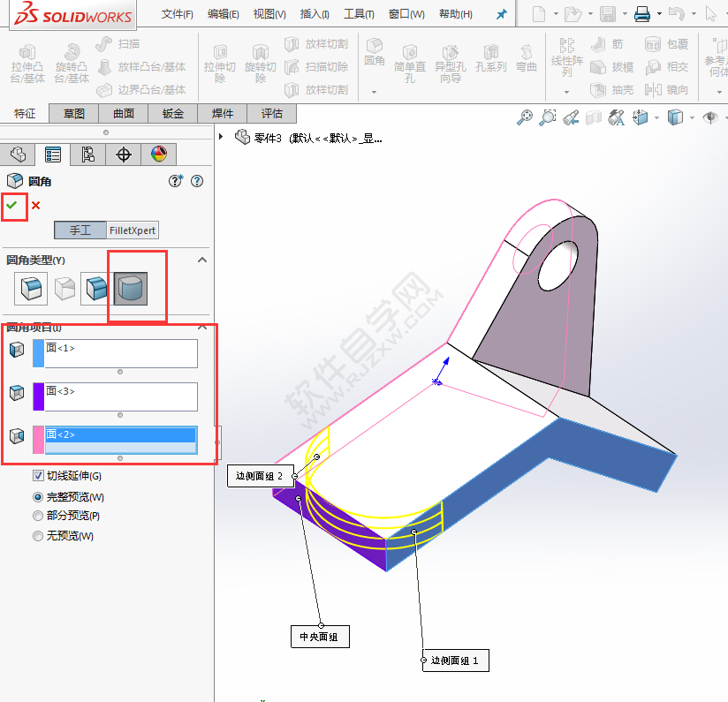Expand the 零件3 flyout tree arrow
This screenshot has width=728, height=702.
221,136
